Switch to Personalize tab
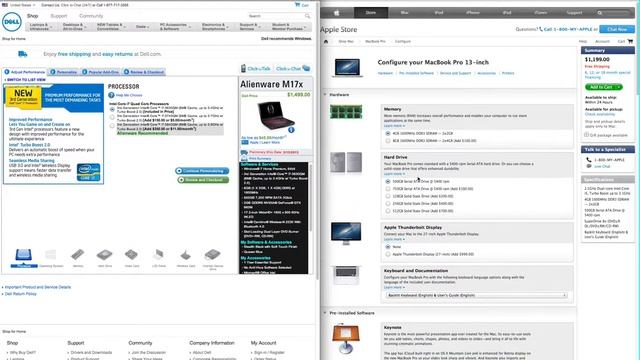 pyautogui.click(x=64, y=72)
